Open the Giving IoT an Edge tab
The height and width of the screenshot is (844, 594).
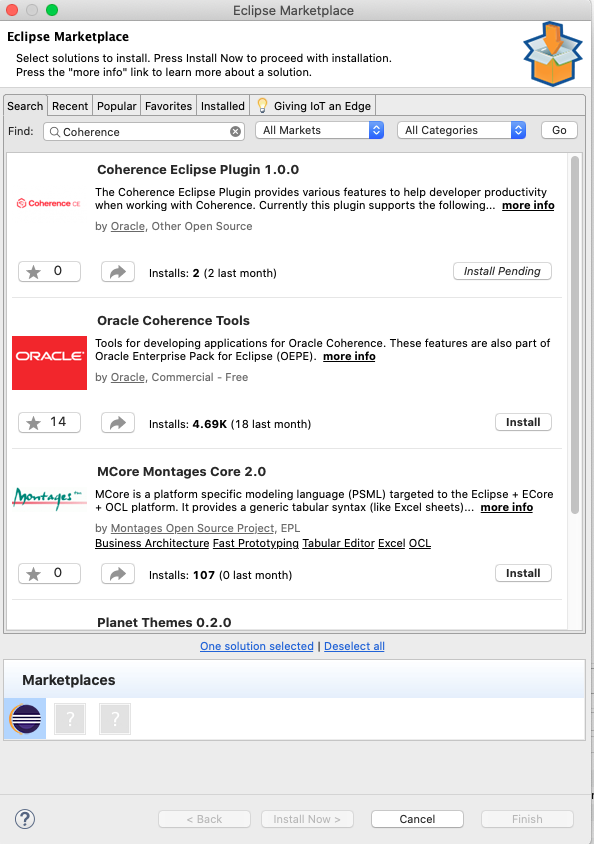tap(313, 106)
